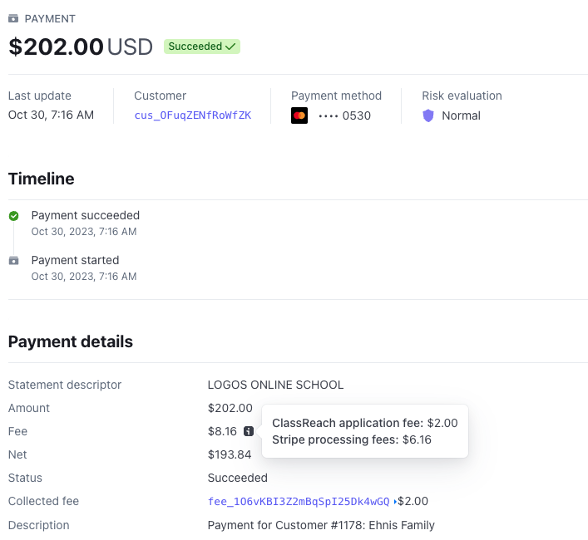Expand the arrow next to collected fee ID
This screenshot has height=540, width=588.
tap(395, 501)
